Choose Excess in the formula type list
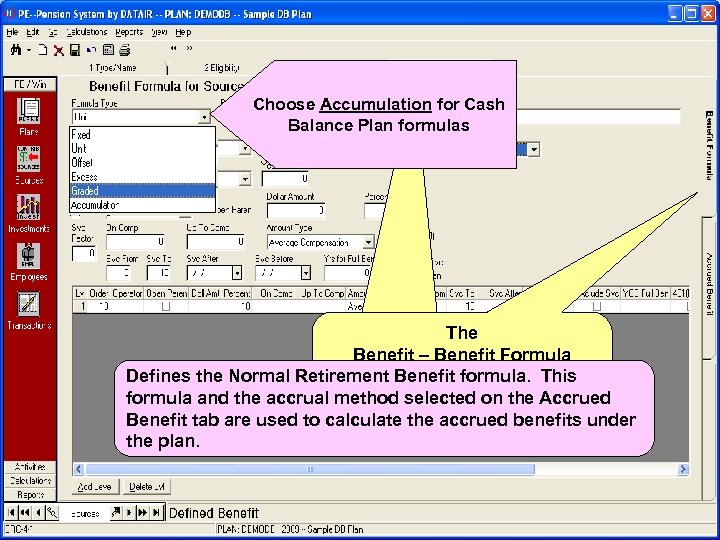 (142, 177)
